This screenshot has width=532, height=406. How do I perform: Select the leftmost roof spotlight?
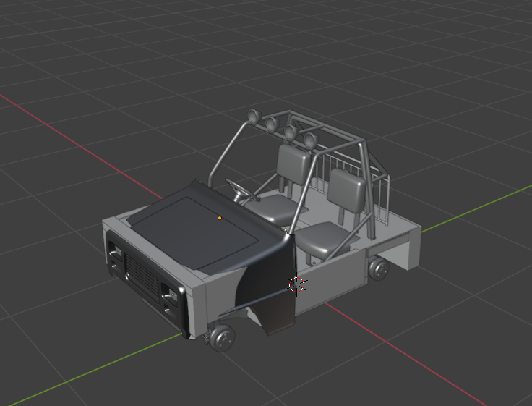coord(254,117)
